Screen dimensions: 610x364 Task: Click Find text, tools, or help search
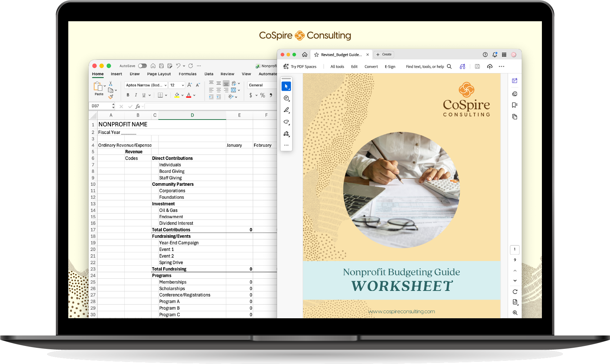[x=429, y=67]
